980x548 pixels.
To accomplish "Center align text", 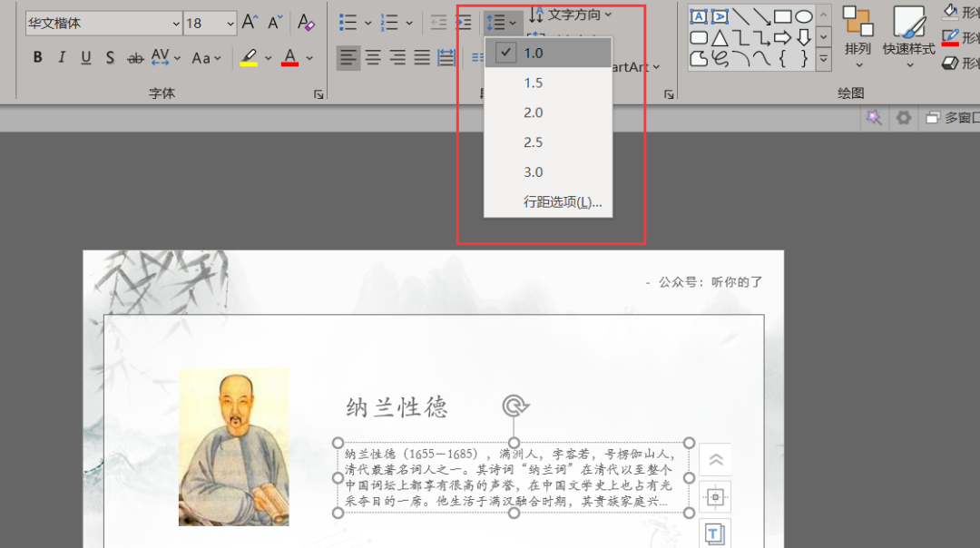I will point(373,58).
